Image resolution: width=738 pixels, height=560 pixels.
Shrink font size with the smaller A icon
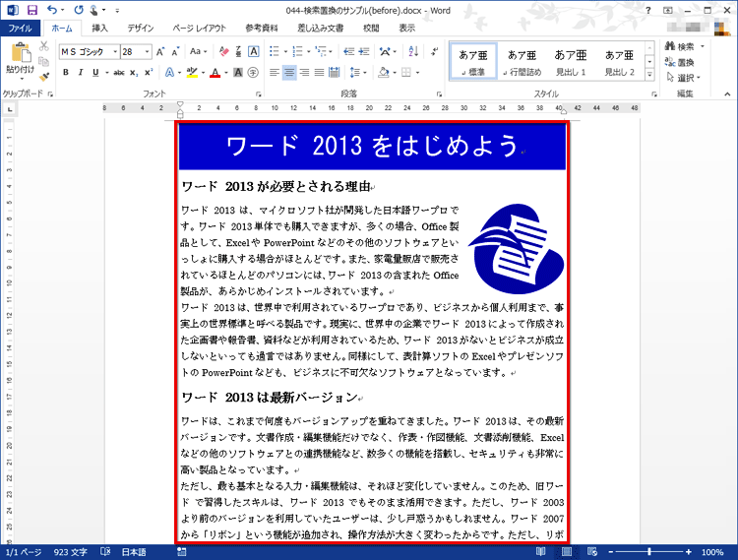[x=175, y=52]
